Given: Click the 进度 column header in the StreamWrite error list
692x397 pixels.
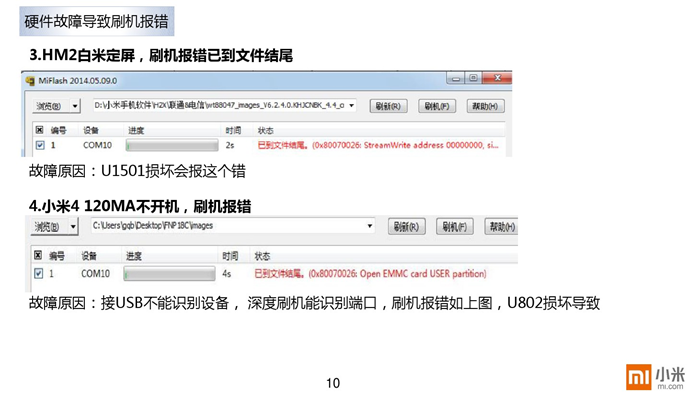Looking at the screenshot, I should coord(136,131).
